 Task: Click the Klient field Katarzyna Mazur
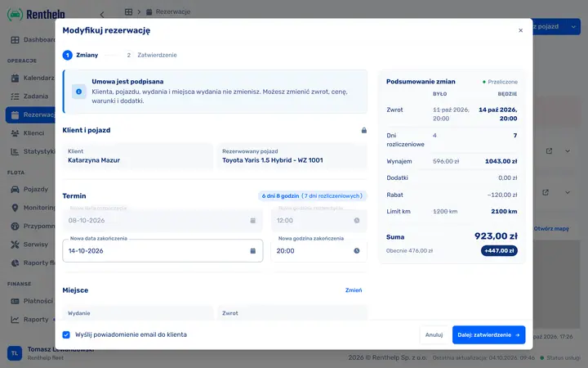pos(138,156)
